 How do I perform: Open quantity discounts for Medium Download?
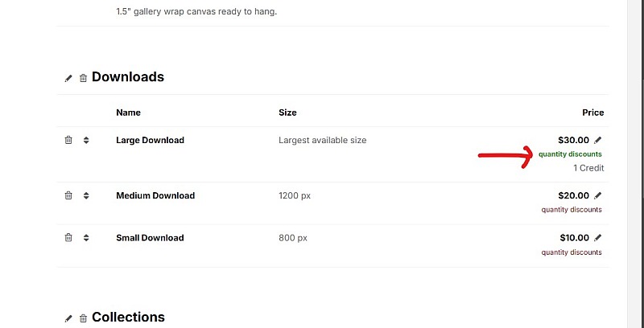572,210
